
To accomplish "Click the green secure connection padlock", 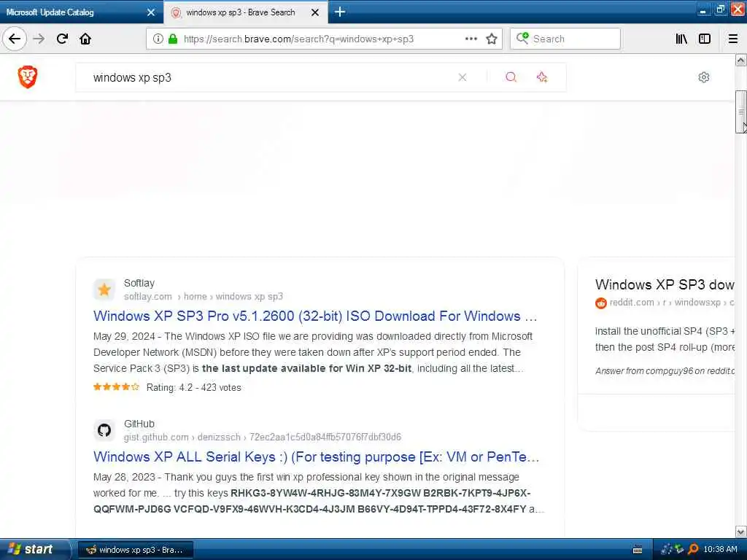I will click(172, 39).
